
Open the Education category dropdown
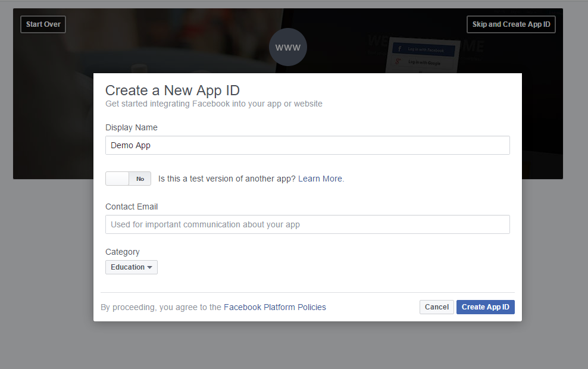(x=132, y=267)
